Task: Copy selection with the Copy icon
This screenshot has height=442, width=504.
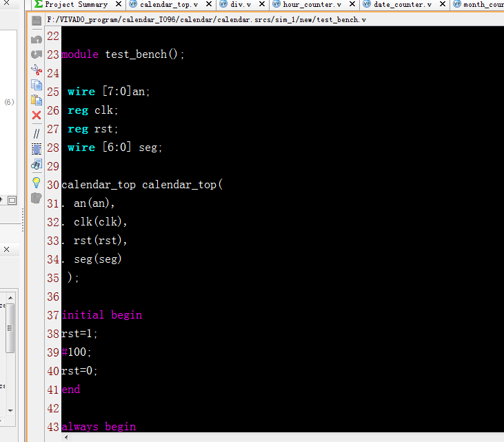Action: [37, 85]
